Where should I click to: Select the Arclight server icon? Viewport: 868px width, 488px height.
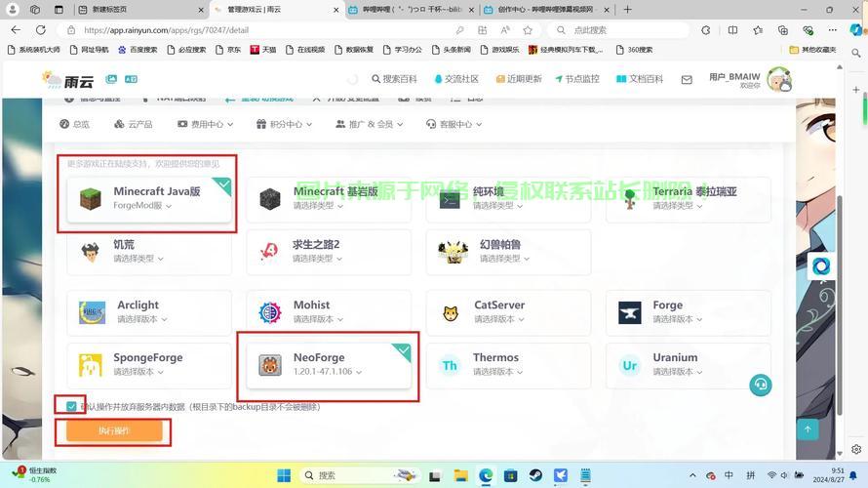(x=92, y=312)
